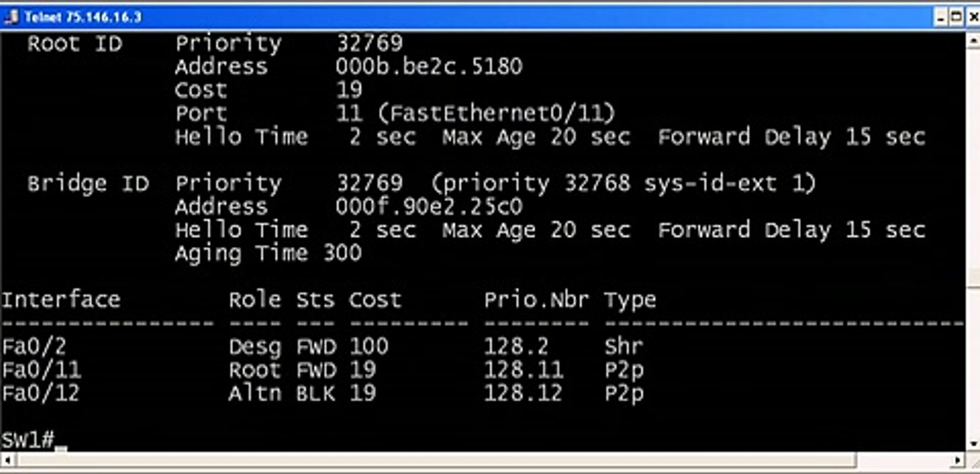Screen dimensions: 980x474
Task: Close the Telnet 75.146.16.3 window
Action: point(973,17)
